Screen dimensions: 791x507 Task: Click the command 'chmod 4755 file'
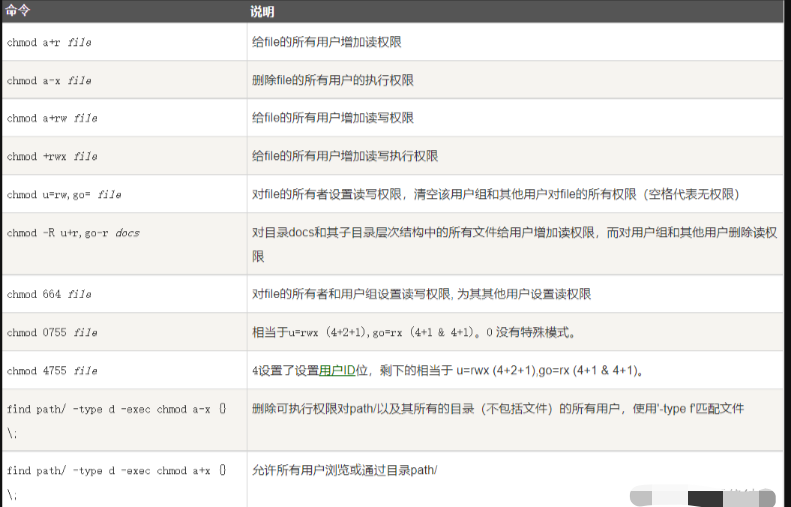point(52,371)
